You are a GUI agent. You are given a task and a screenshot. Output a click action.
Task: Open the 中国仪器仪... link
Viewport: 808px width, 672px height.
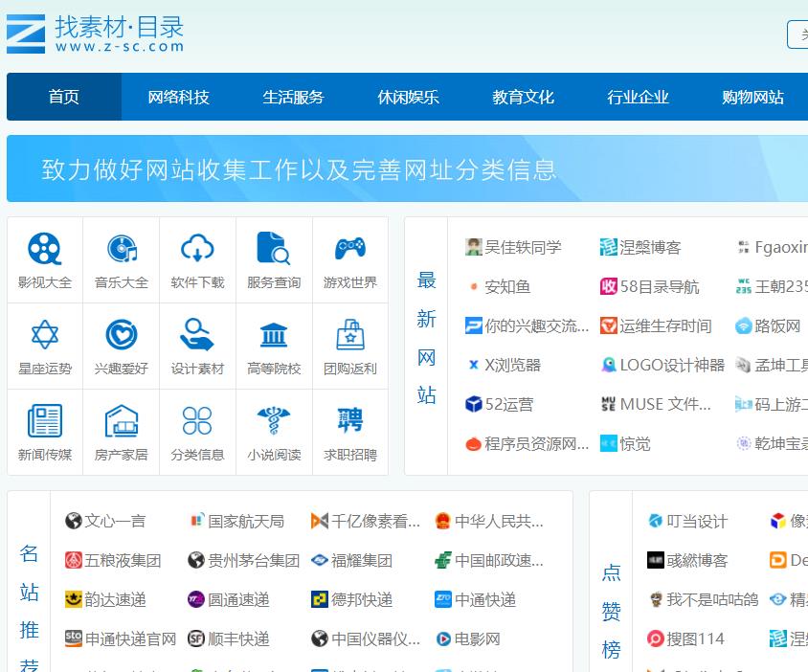375,639
